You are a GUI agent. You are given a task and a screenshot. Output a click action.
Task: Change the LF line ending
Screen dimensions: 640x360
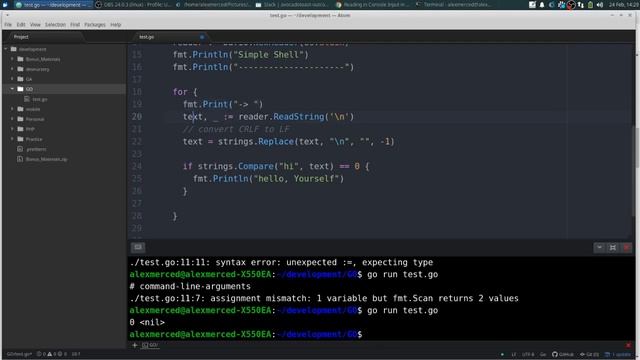pos(514,354)
